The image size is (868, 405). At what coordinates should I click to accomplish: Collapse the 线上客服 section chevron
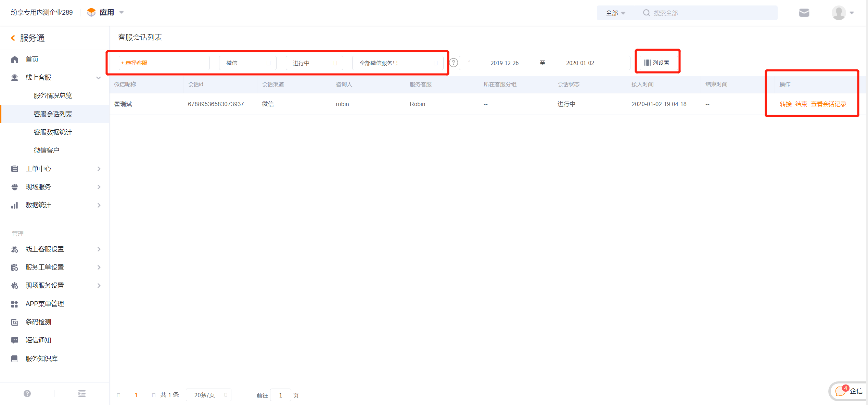(99, 78)
